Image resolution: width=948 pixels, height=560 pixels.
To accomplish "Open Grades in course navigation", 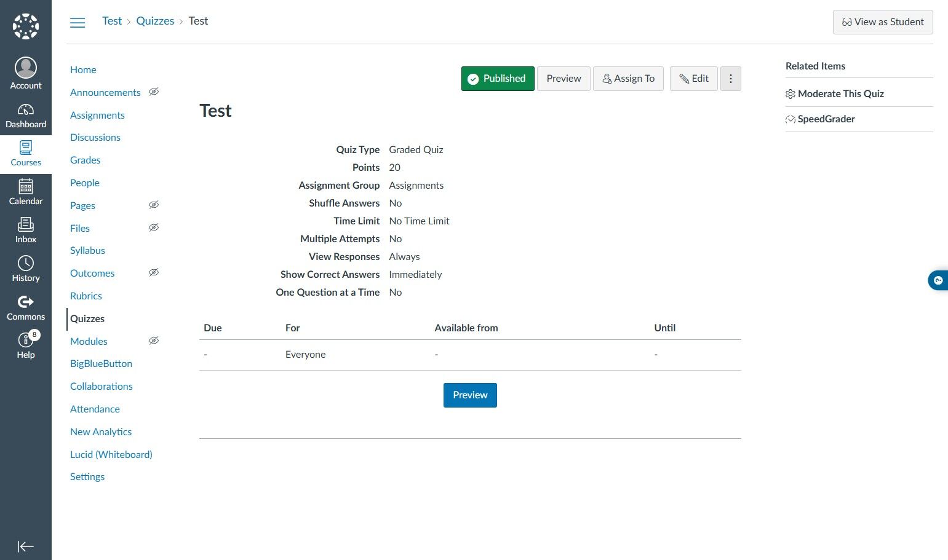I will 85,160.
